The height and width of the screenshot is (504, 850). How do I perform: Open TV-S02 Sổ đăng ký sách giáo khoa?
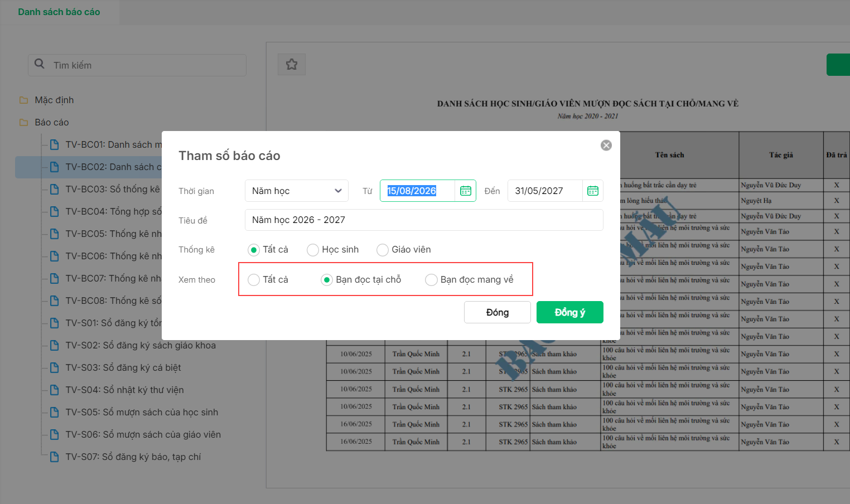pyautogui.click(x=141, y=345)
